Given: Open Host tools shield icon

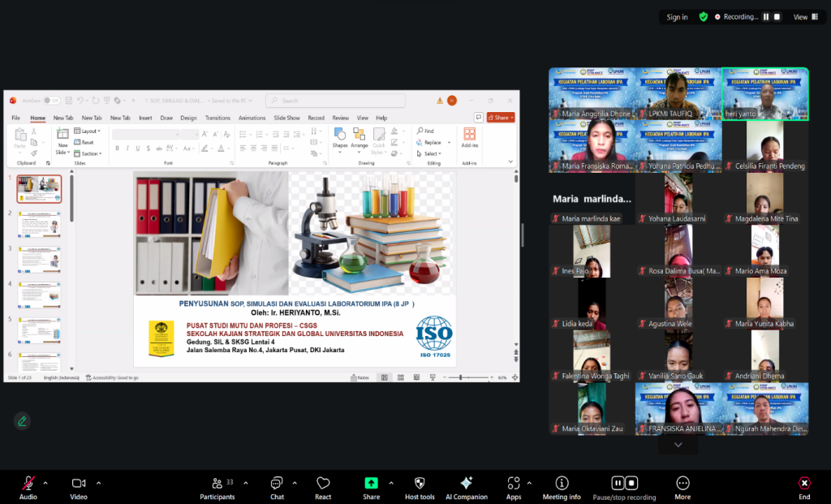Looking at the screenshot, I should click(420, 484).
